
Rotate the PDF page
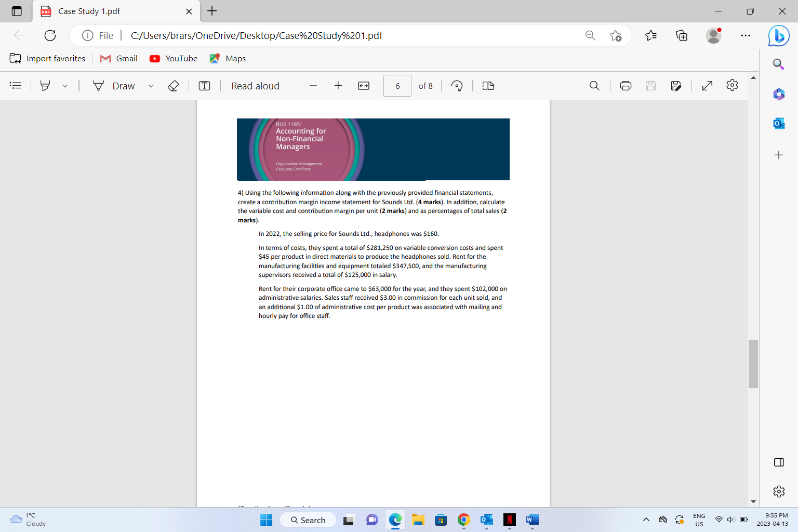(x=457, y=86)
